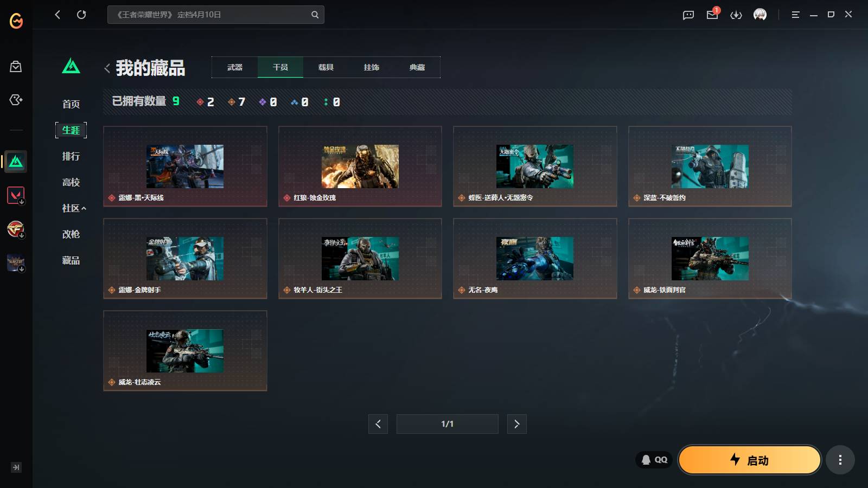Open the three-dot more options menu
Screen dimensions: 868x488
point(840,460)
